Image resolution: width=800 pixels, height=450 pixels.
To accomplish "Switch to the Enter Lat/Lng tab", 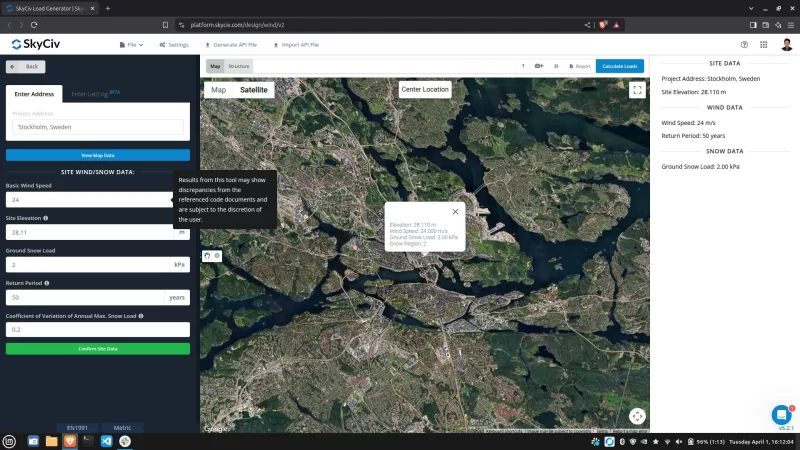I will 95,93.
